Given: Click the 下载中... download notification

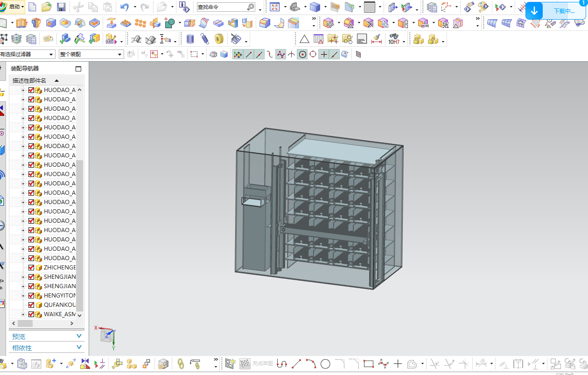Looking at the screenshot, I should [564, 11].
